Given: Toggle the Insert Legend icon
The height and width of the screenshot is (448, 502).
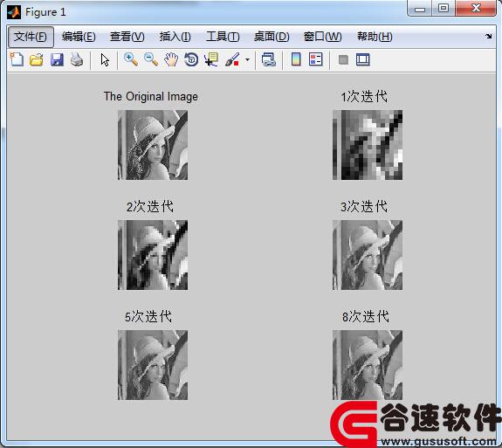Looking at the screenshot, I should (x=316, y=59).
